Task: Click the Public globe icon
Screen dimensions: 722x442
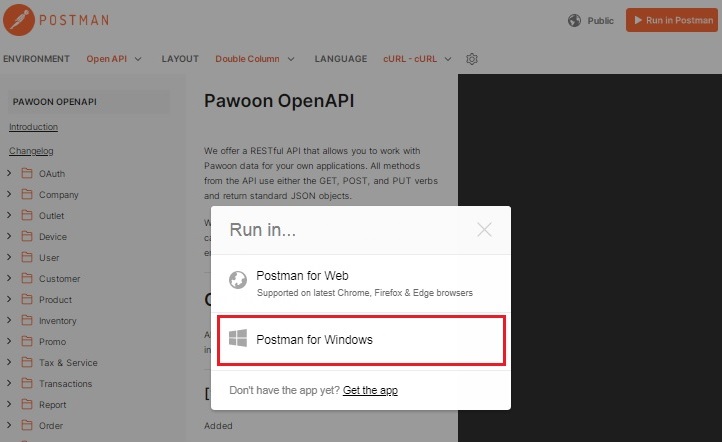Action: point(574,20)
